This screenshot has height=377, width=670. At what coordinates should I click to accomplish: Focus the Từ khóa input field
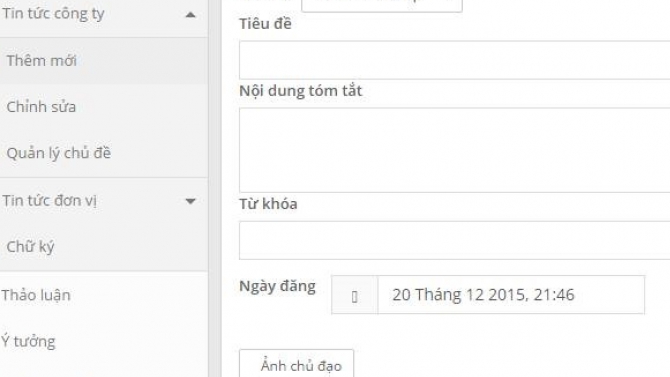pos(454,240)
